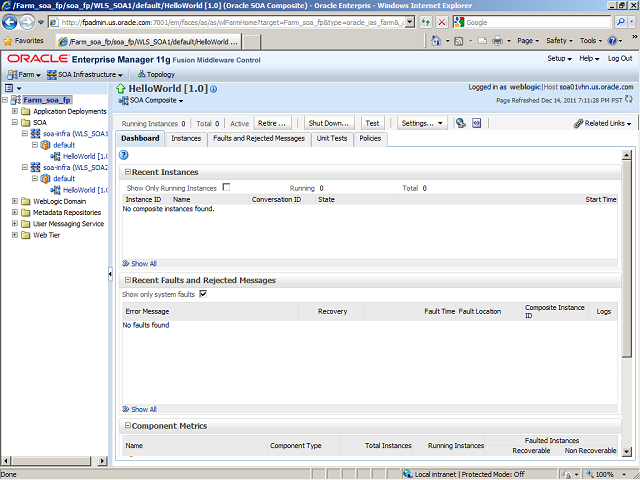Click the tree view menu icon
The height and width of the screenshot is (480, 640).
8,88
